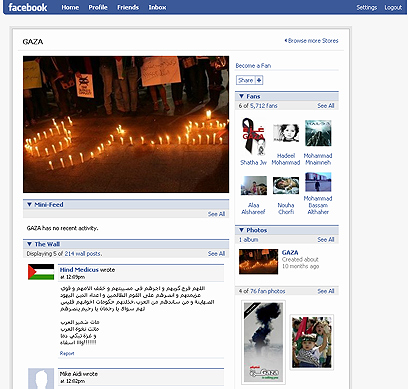Viewport: 408px width, 389px height.
Task: Click the Facebook logo
Action: [28, 7]
